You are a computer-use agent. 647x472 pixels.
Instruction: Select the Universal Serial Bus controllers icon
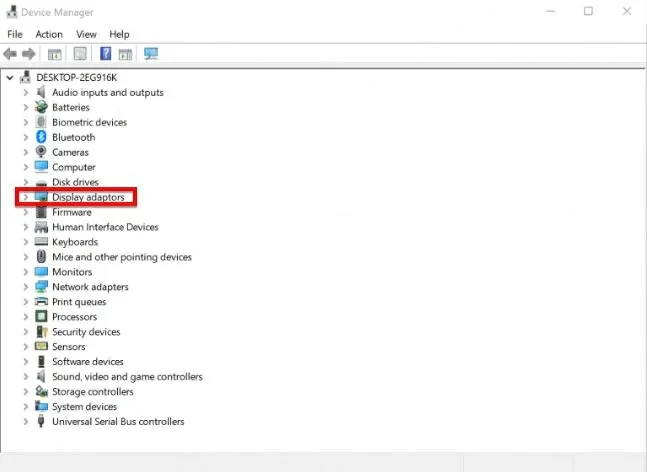tap(41, 421)
